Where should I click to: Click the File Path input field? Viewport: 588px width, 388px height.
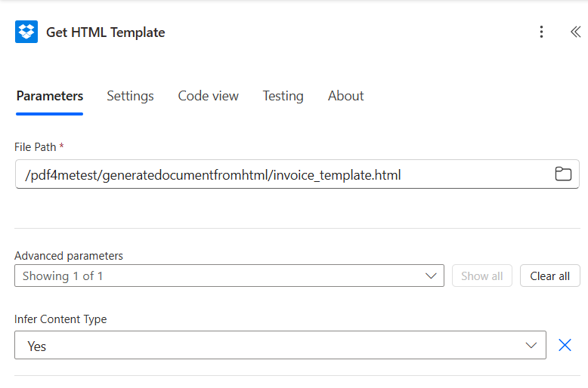pyautogui.click(x=280, y=174)
